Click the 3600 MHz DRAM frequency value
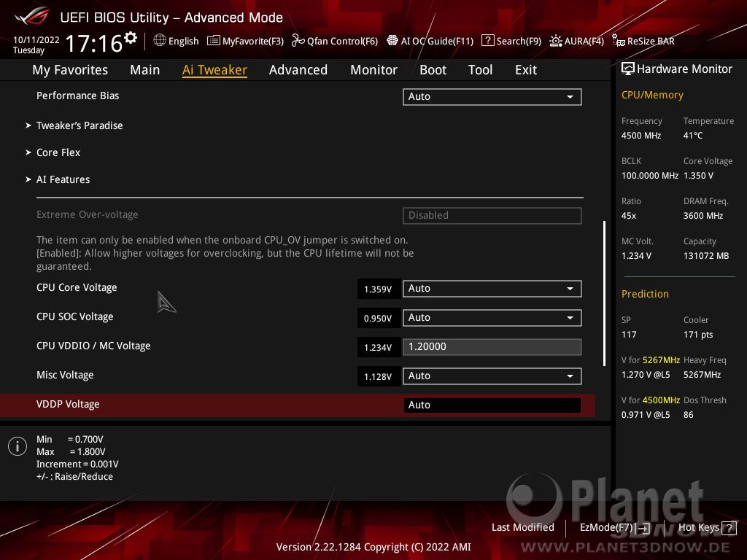 [x=704, y=216]
